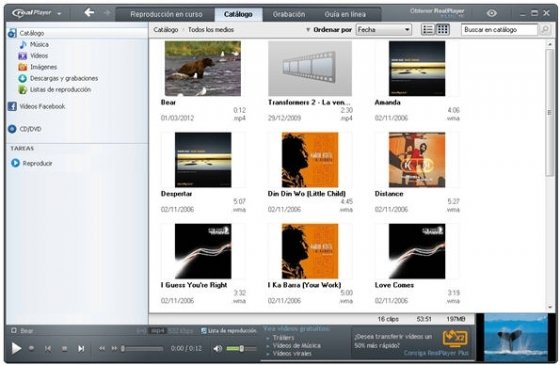Image resolution: width=560 pixels, height=365 pixels.
Task: Open the Fecha sort dropdown
Action: point(384,30)
